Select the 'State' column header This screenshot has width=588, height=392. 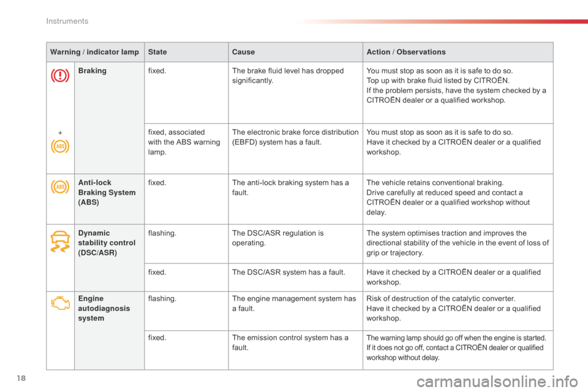pyautogui.click(x=157, y=52)
